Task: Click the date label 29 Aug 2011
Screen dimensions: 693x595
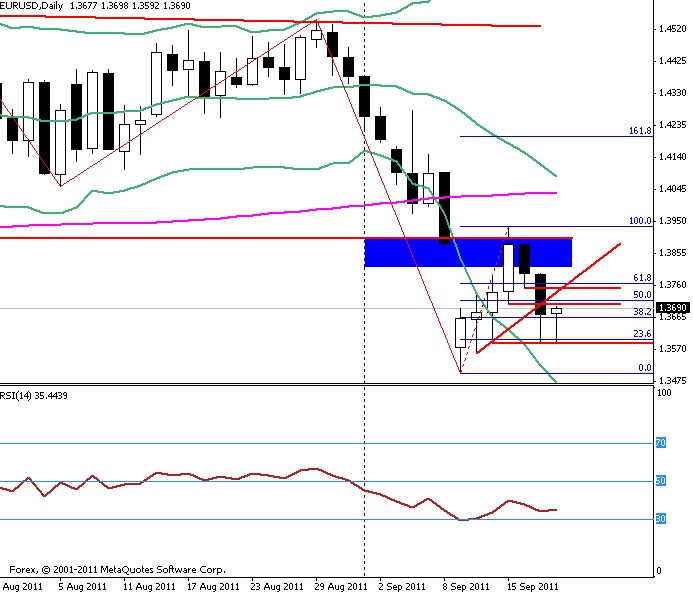Action: click(341, 587)
